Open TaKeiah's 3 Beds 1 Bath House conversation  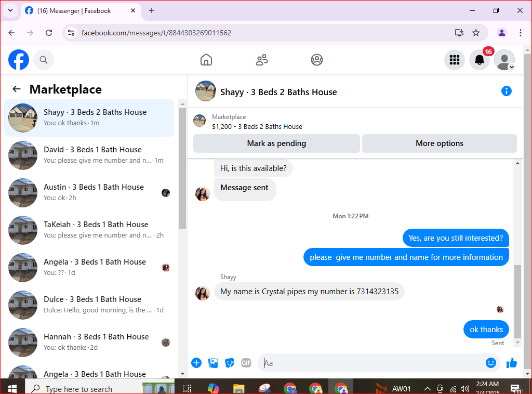click(x=89, y=230)
